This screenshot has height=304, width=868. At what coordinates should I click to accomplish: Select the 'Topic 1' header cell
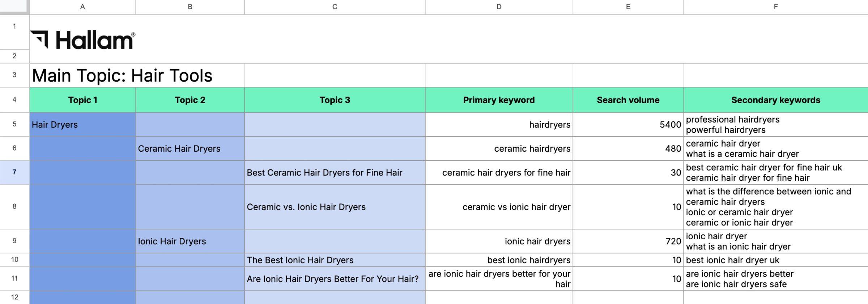pyautogui.click(x=82, y=100)
